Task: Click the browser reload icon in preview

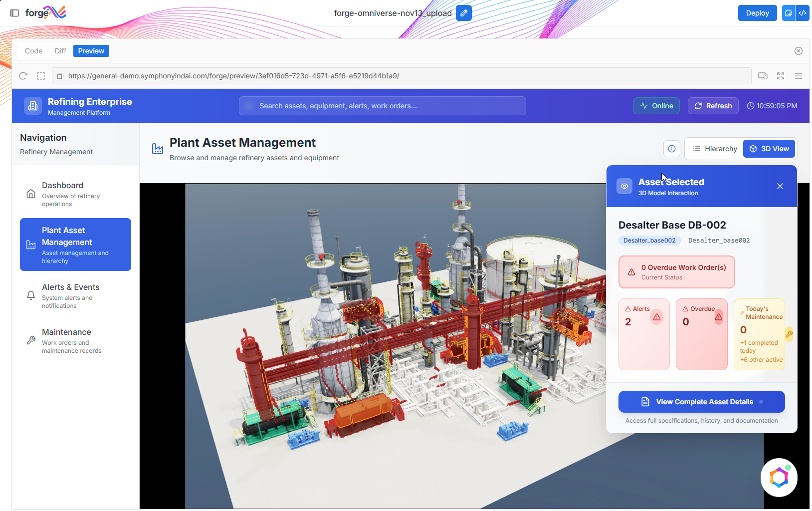Action: (x=23, y=76)
